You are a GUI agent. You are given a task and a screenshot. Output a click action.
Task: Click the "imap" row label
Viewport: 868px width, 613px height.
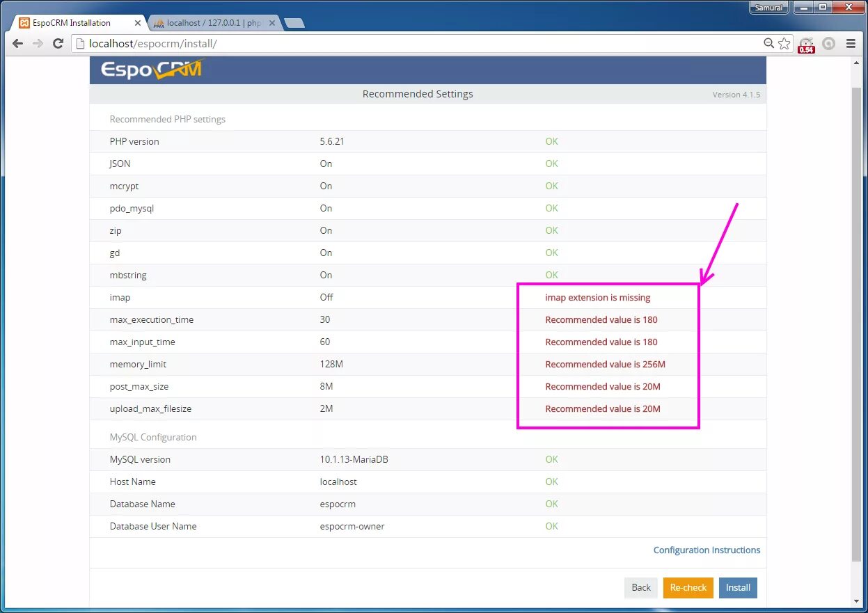120,297
